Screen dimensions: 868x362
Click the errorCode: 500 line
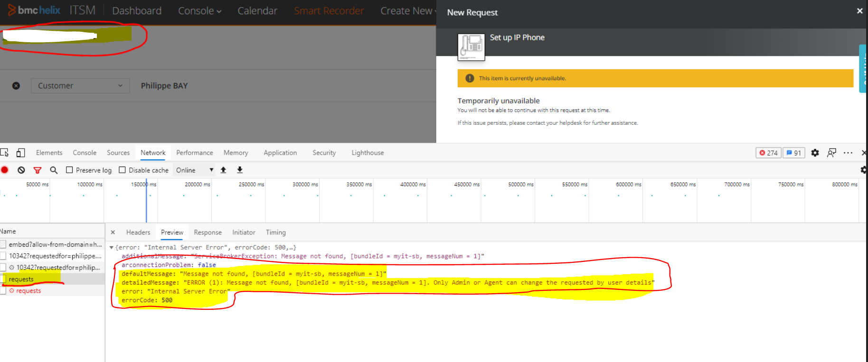point(147,300)
